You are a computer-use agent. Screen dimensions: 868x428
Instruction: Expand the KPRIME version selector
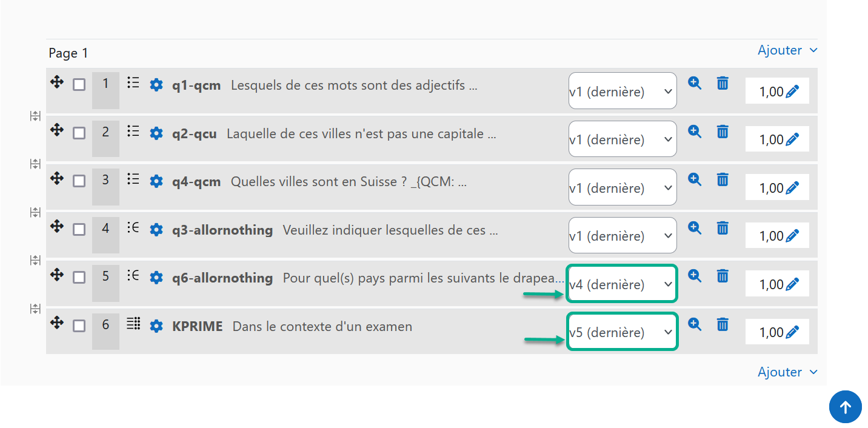click(x=622, y=332)
